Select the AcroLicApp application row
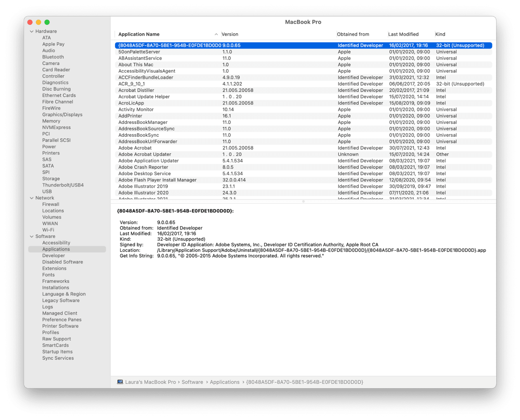Screen dimensions: 520x420 (x=303, y=103)
